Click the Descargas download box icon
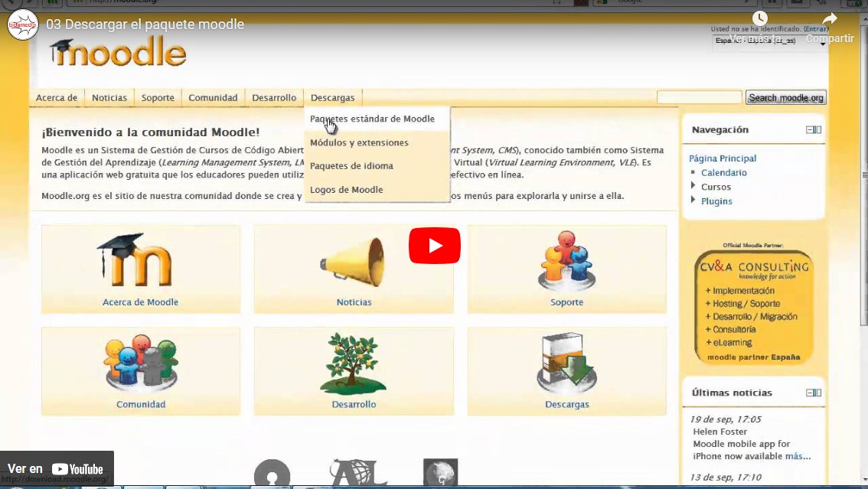 [x=566, y=363]
